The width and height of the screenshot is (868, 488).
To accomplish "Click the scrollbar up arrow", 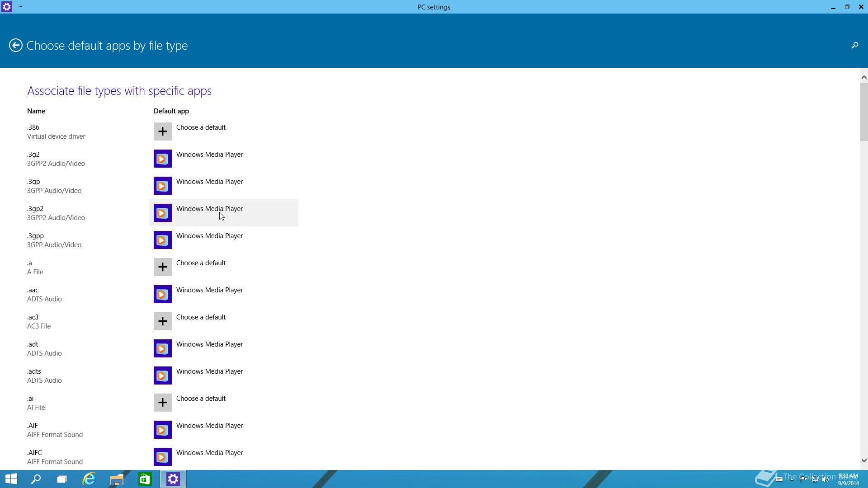I will [x=864, y=77].
